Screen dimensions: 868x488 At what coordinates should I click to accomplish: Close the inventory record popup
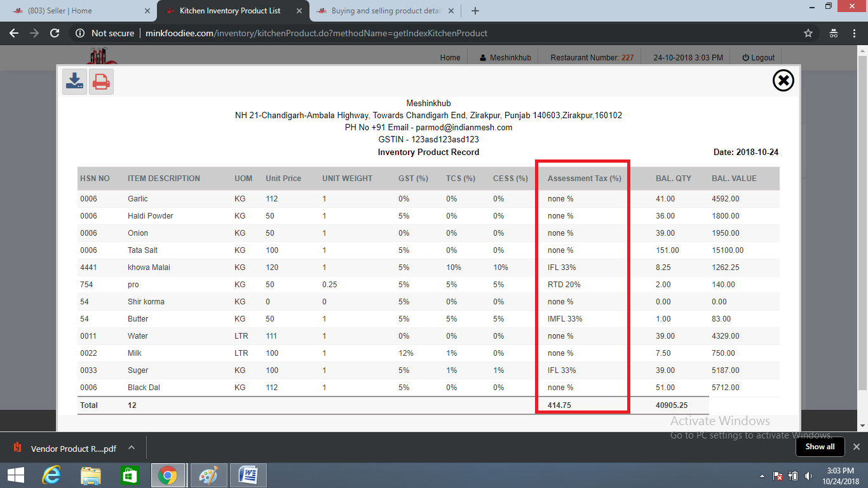pos(783,81)
